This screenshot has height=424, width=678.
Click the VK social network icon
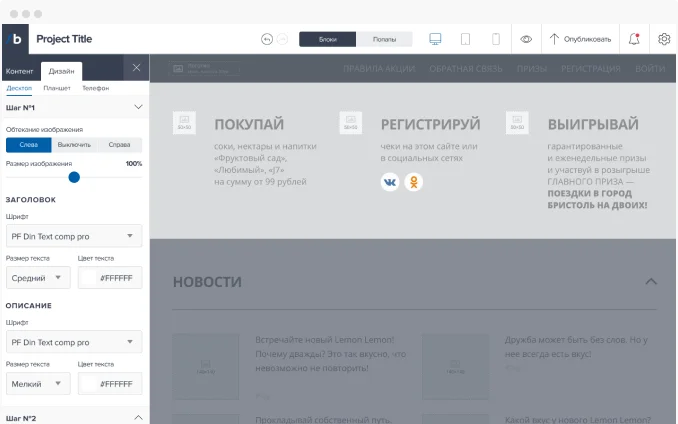390,182
